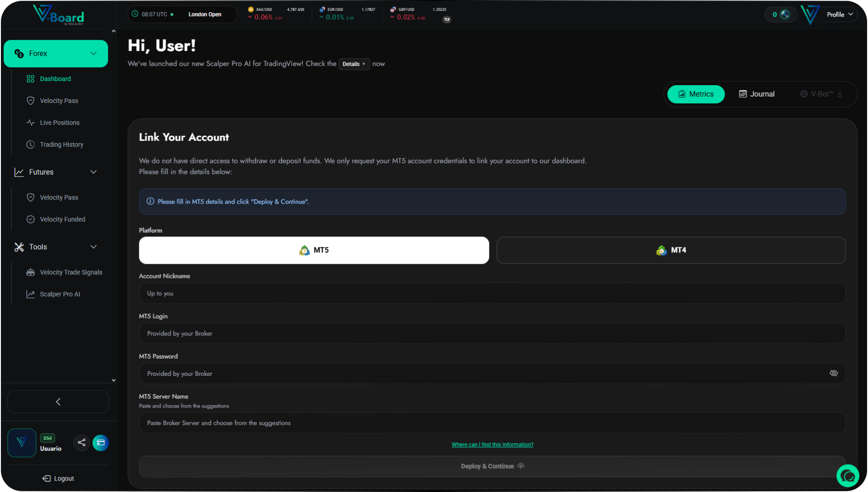
Task: Click the Futures chart icon
Action: (x=19, y=172)
